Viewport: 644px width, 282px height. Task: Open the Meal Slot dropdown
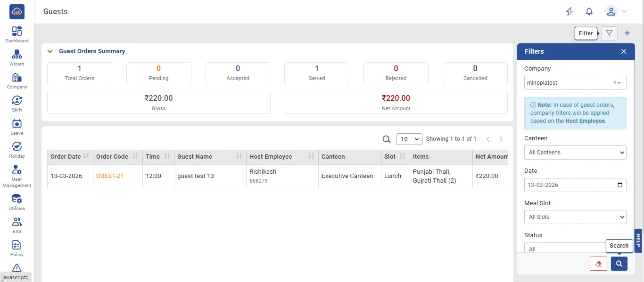575,217
